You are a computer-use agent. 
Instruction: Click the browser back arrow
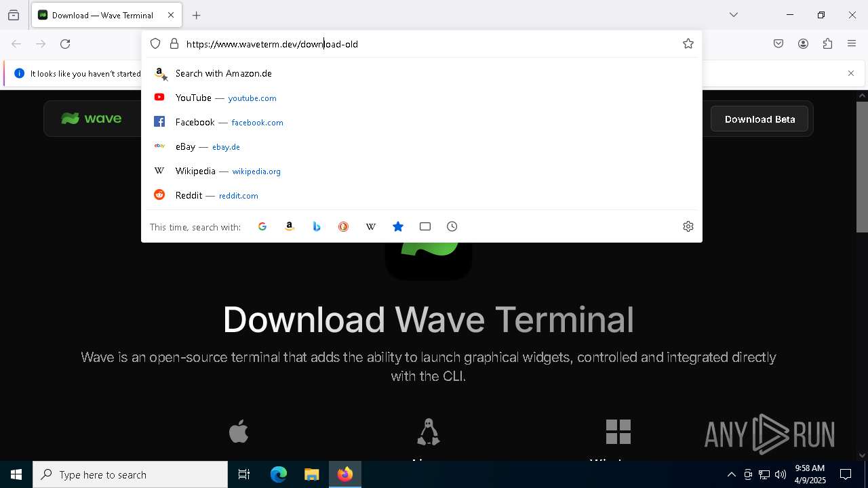(16, 44)
